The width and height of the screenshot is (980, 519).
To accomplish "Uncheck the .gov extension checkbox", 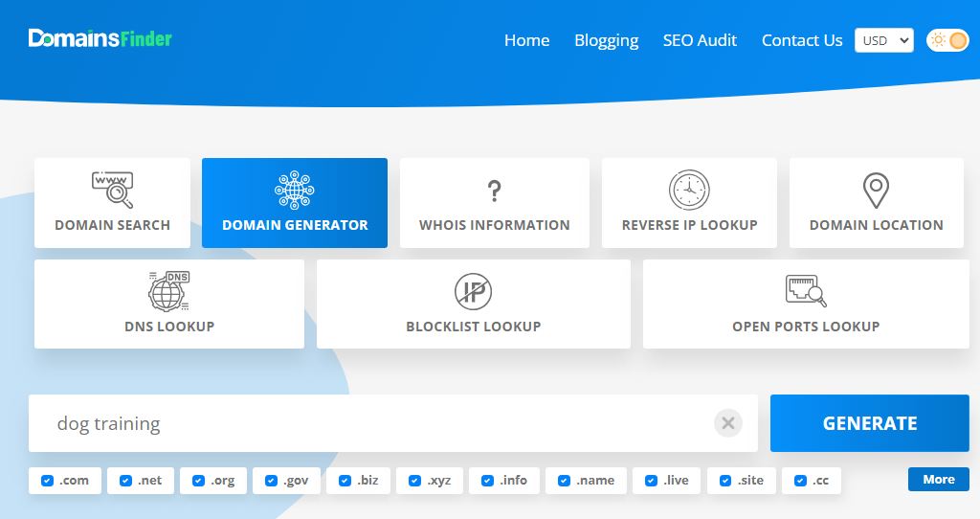I will (271, 481).
